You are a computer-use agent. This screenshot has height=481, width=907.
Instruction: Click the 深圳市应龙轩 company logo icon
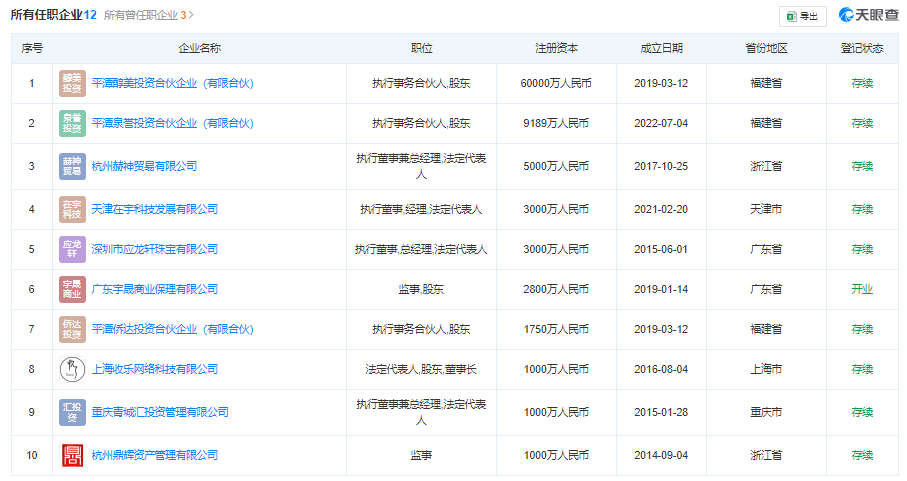pos(72,249)
